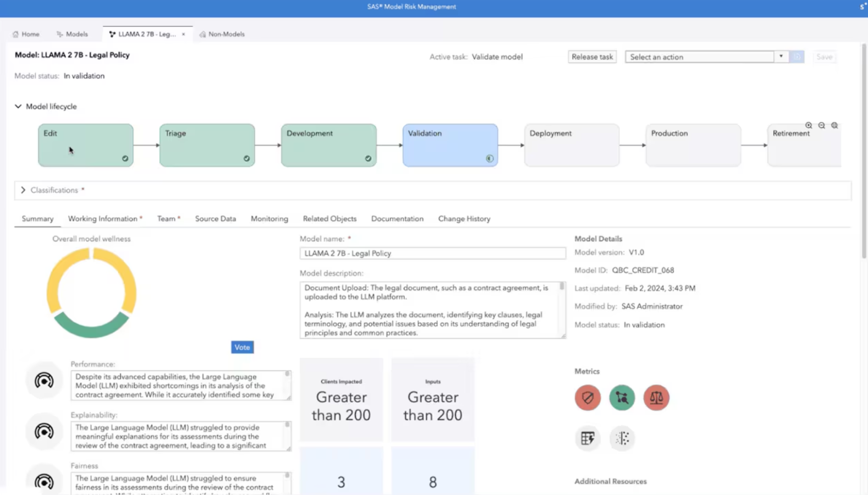Screen dimensions: 868x495
Task: Fit the lifecycle diagram to view
Action: coord(835,125)
